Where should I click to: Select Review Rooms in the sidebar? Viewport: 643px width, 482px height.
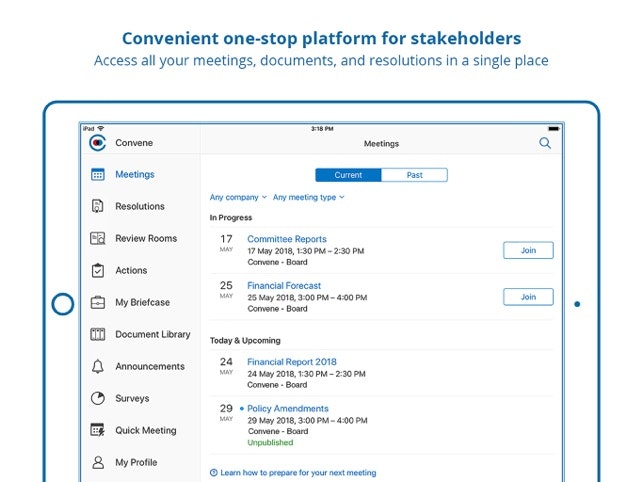point(146,238)
